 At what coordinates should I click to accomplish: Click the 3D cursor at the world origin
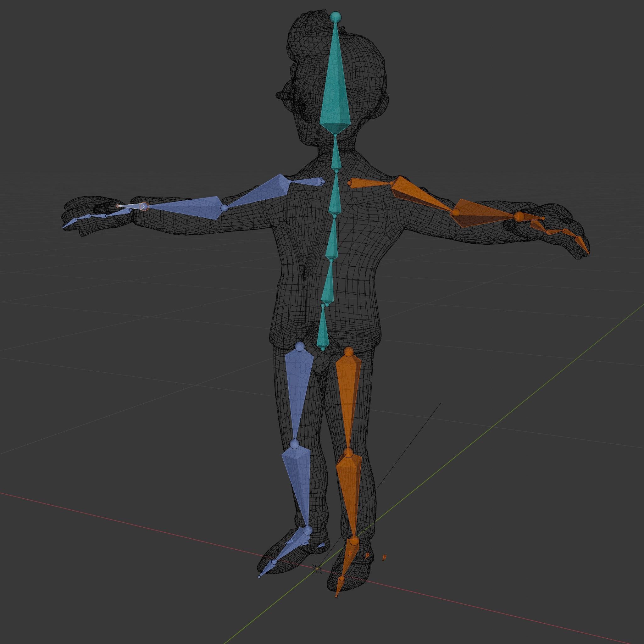pos(317,569)
